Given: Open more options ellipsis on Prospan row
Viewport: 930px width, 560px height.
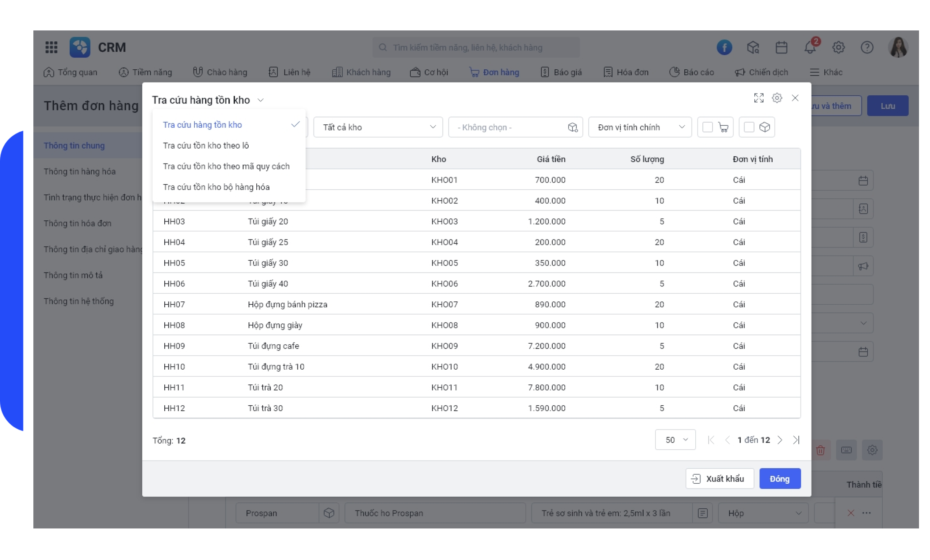Looking at the screenshot, I should (866, 513).
